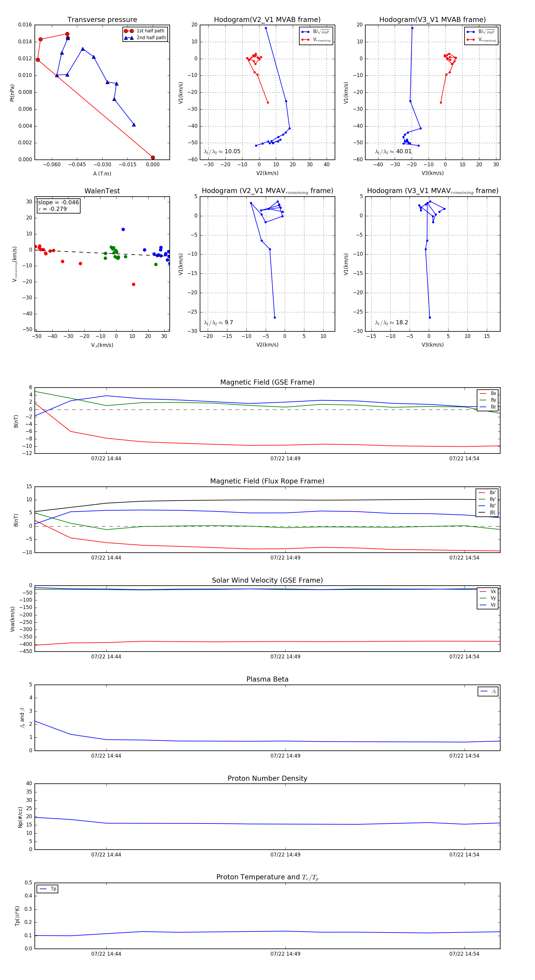
Task: Click the 'Magnetic Field (Flux Rope Frame)' title
Action: tap(267, 481)
